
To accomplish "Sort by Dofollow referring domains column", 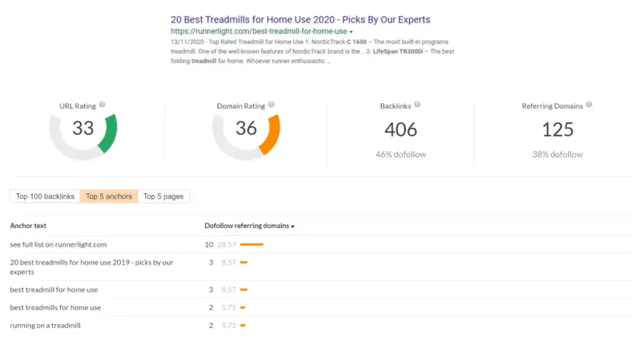I will tap(249, 226).
